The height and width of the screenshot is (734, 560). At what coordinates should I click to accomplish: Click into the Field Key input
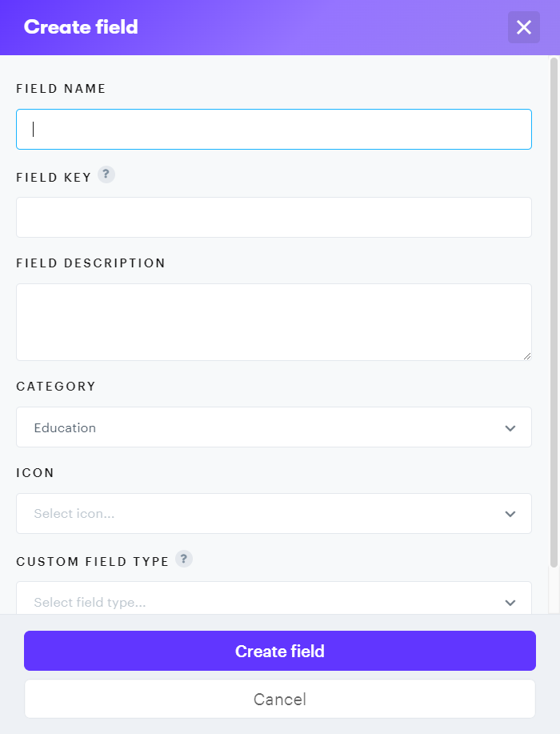click(x=274, y=217)
